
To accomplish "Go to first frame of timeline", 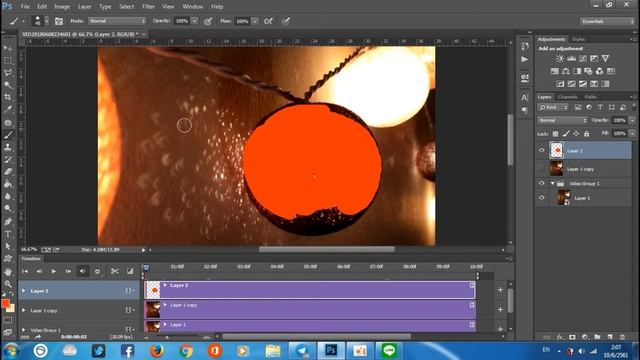I will [x=25, y=271].
